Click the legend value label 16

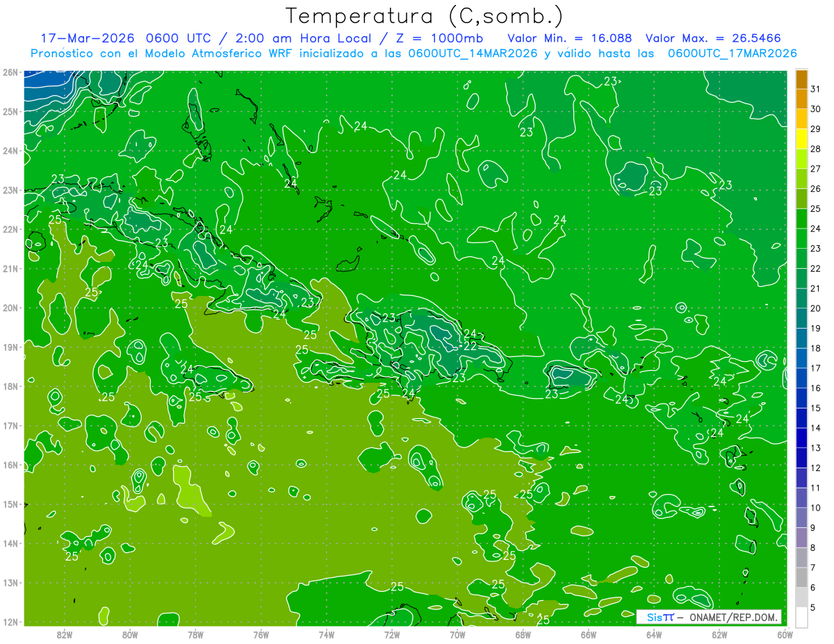[x=816, y=388]
